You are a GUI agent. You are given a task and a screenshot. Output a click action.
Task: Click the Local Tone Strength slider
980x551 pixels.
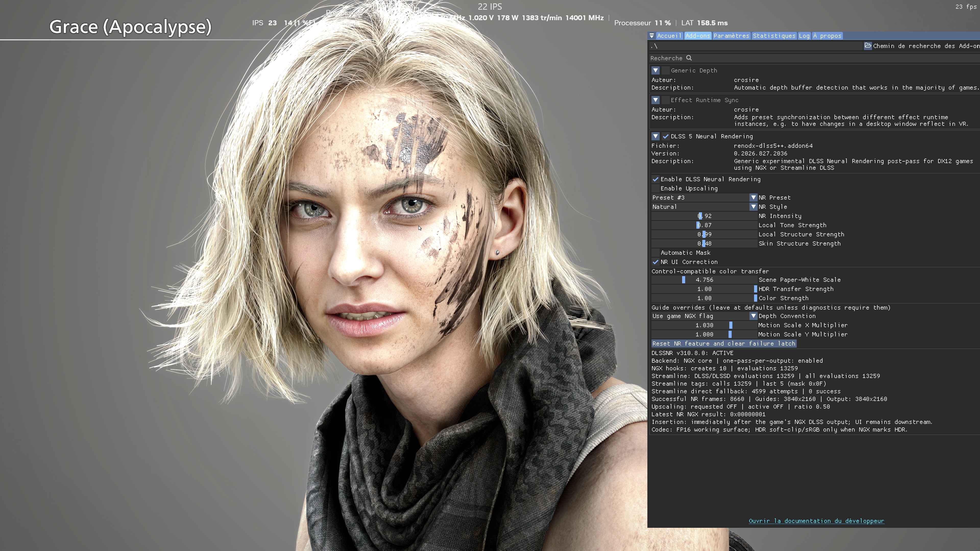pyautogui.click(x=704, y=225)
